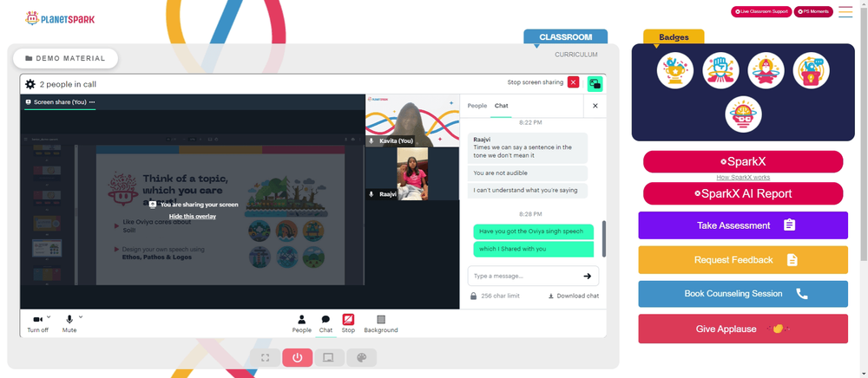This screenshot has width=868, height=378.
Task: Click the whiteboard screen icon below call
Action: [329, 357]
